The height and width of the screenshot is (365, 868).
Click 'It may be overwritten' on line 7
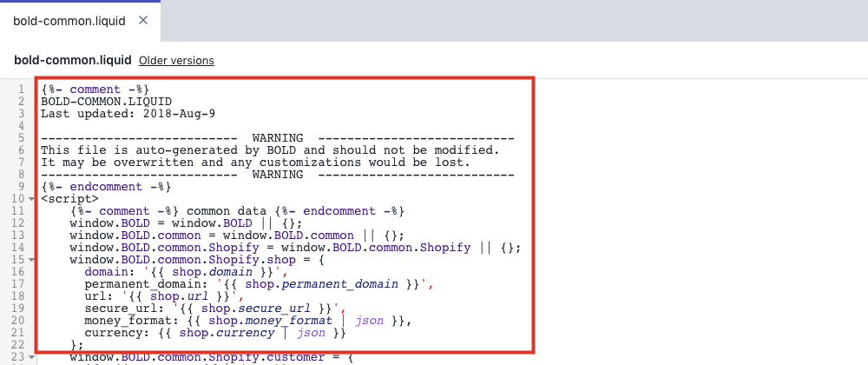[x=255, y=163]
